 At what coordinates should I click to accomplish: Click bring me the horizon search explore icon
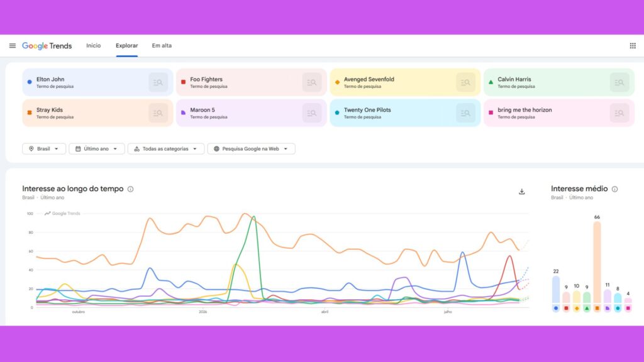619,113
